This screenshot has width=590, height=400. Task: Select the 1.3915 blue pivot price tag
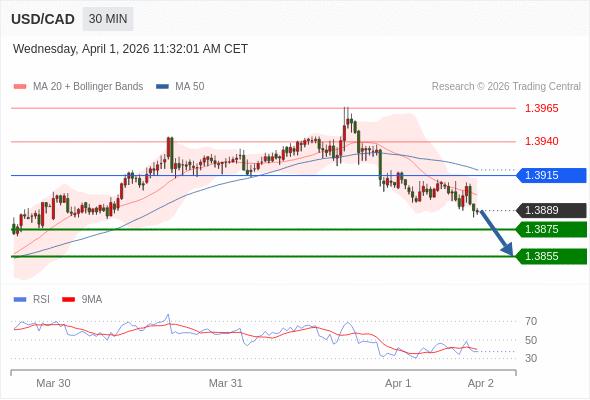[x=552, y=175]
